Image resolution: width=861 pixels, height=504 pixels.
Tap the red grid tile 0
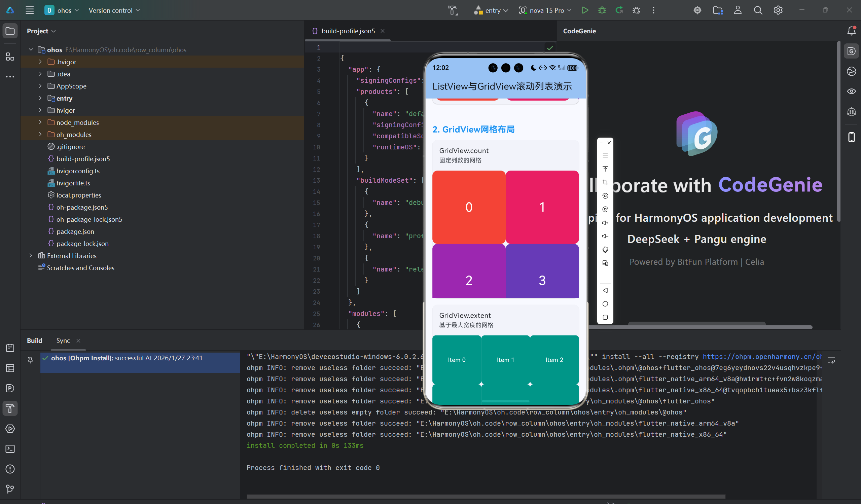(468, 207)
